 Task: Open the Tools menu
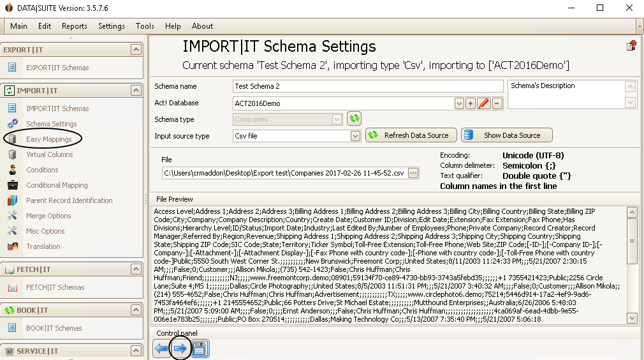pyautogui.click(x=145, y=26)
